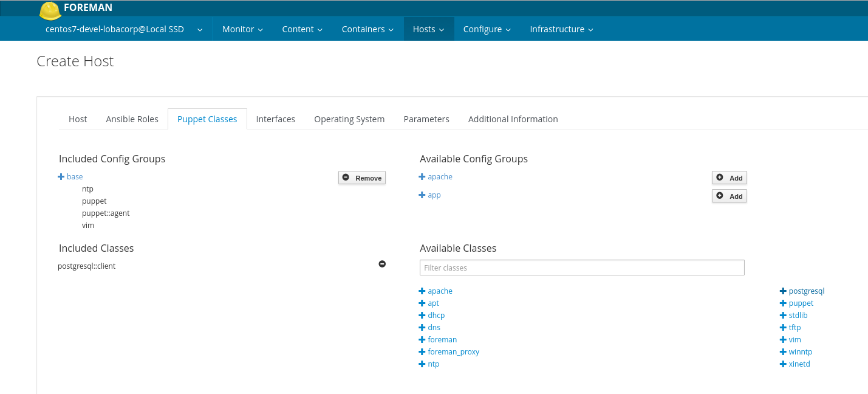Viewport: 868px width, 394px height.
Task: Switch to the Host tab
Action: point(78,119)
